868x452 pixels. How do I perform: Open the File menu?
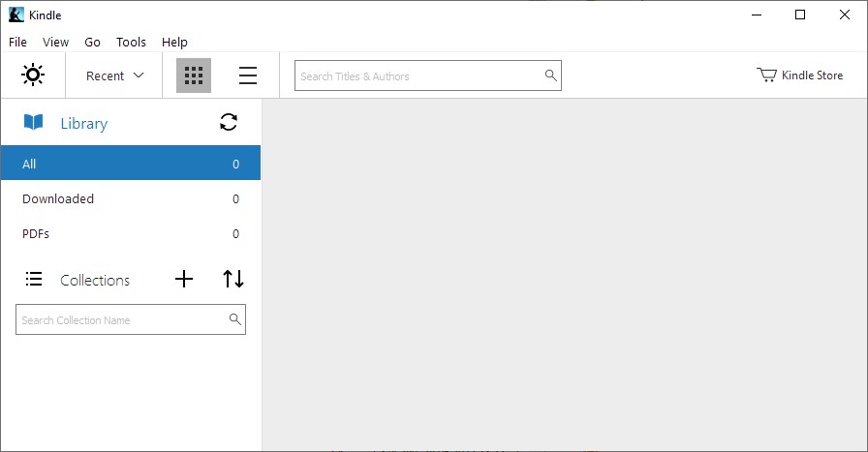17,42
